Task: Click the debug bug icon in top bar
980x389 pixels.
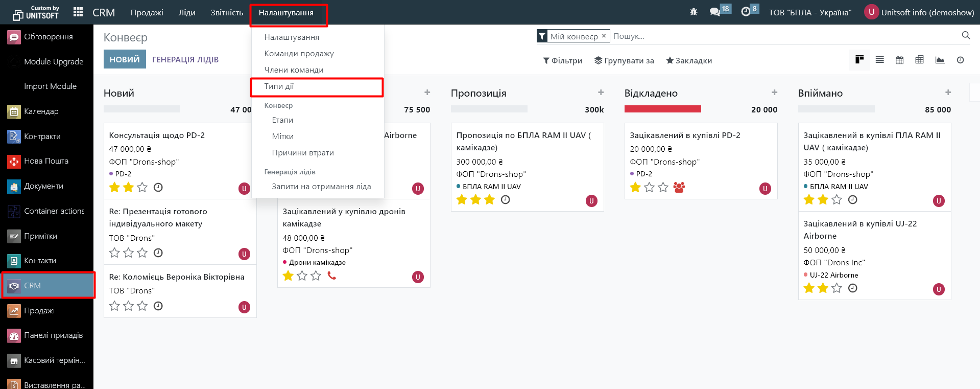Action: tap(693, 12)
